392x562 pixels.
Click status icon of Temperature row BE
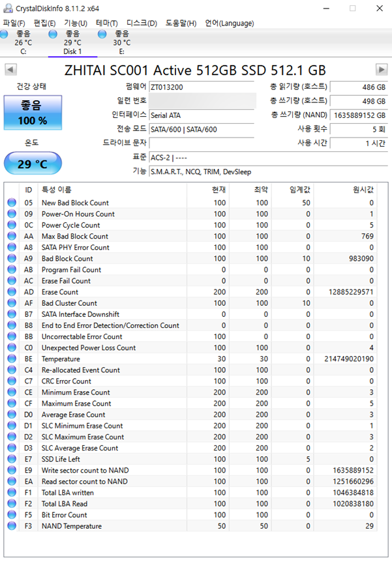click(x=12, y=359)
